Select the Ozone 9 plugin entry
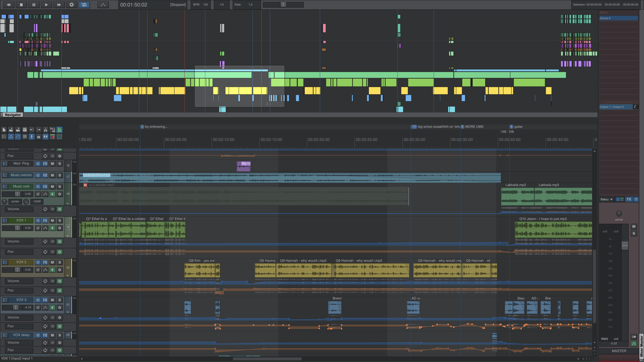 (x=619, y=18)
